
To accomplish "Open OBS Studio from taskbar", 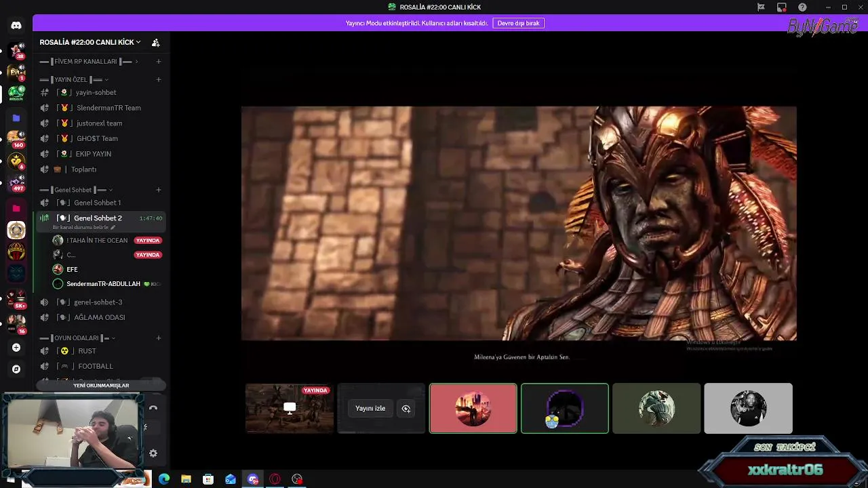I will pos(297,479).
